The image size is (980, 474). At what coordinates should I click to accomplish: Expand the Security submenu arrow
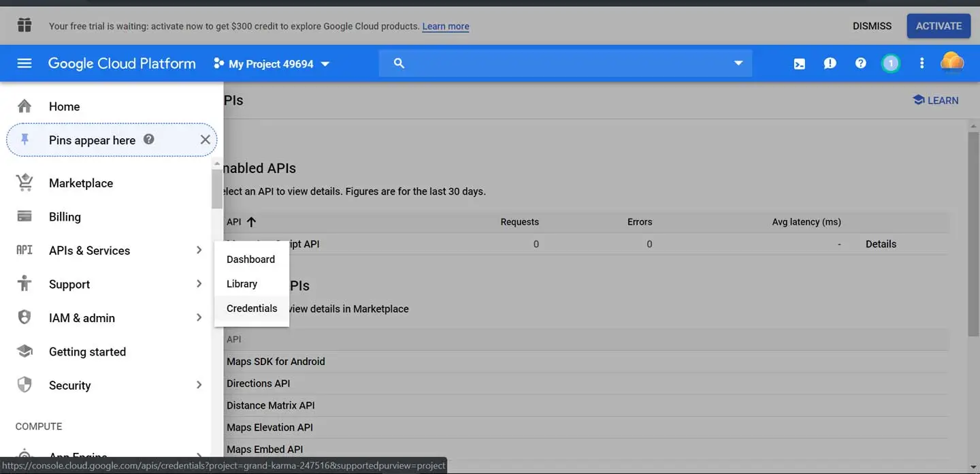(x=199, y=385)
